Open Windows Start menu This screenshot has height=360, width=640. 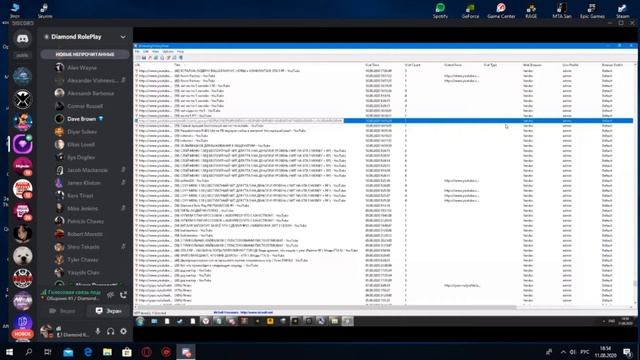[9, 352]
